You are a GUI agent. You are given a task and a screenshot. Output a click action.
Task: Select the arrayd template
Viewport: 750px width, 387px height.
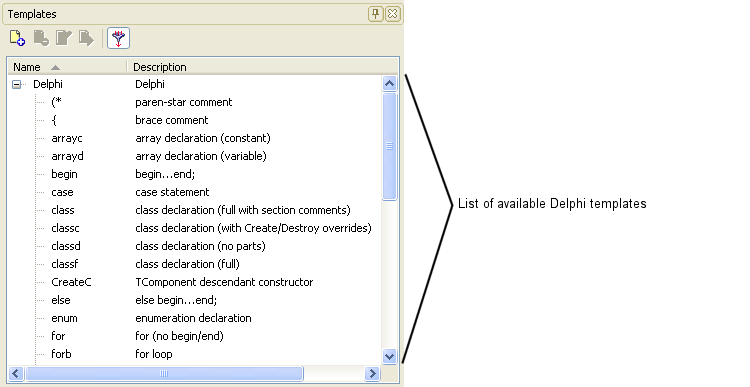67,156
